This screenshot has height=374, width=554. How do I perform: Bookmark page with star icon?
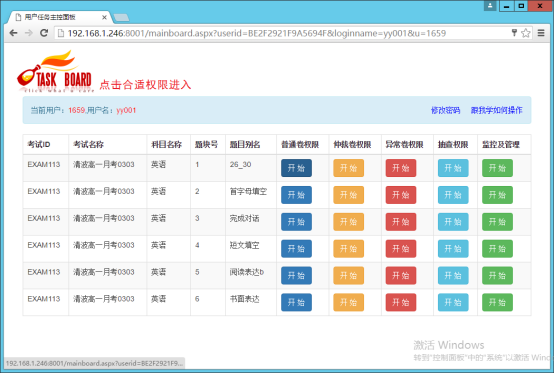coord(526,33)
